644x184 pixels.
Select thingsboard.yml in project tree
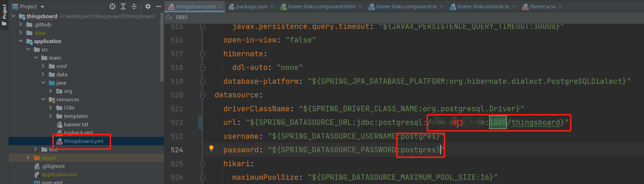(83, 141)
